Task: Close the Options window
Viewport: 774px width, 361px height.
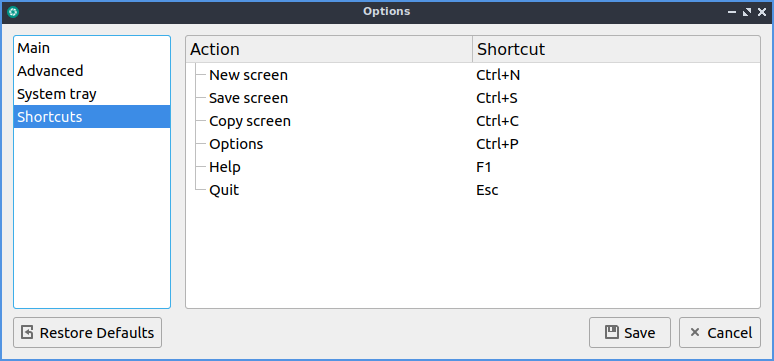Action: pyautogui.click(x=762, y=12)
